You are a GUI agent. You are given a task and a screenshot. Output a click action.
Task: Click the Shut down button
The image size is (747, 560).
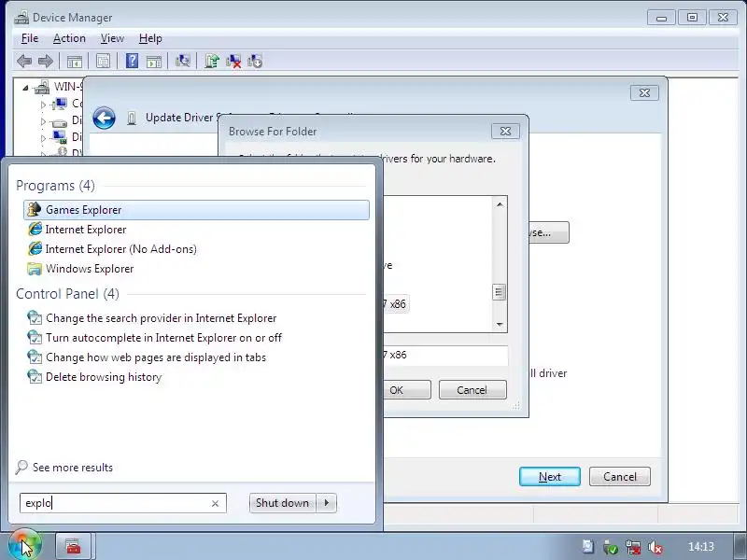283,503
